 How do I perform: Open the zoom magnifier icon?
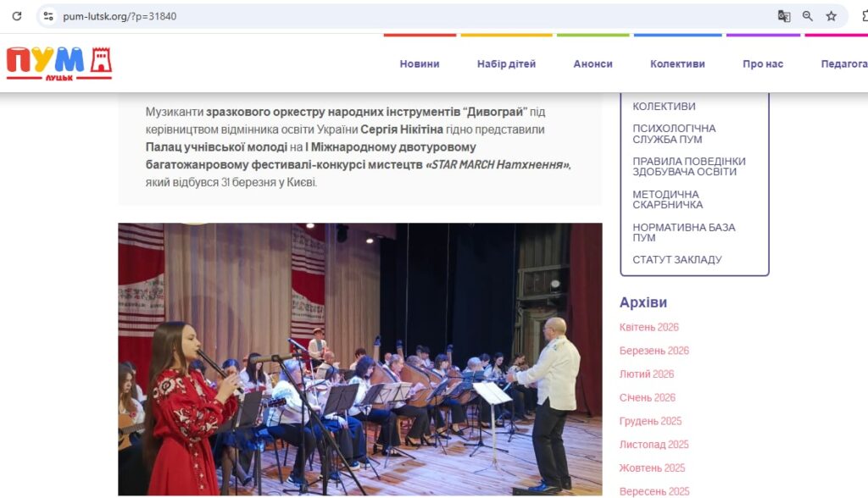808,16
